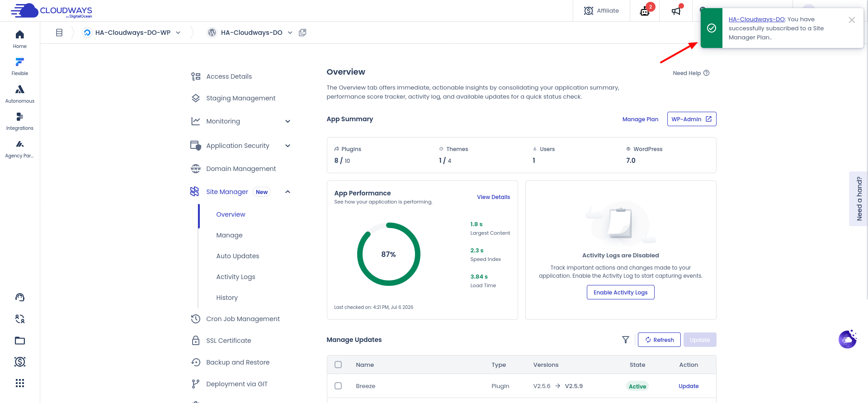The height and width of the screenshot is (403, 868).
Task: Click the server list breadcrumb icon
Action: (59, 33)
